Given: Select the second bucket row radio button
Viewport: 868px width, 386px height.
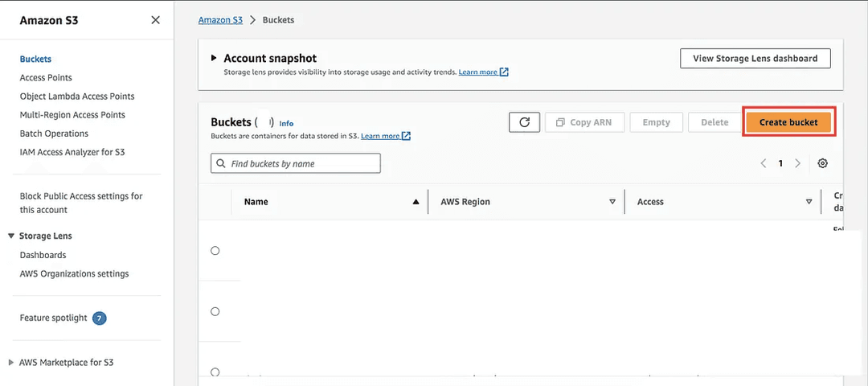Looking at the screenshot, I should click(x=215, y=312).
